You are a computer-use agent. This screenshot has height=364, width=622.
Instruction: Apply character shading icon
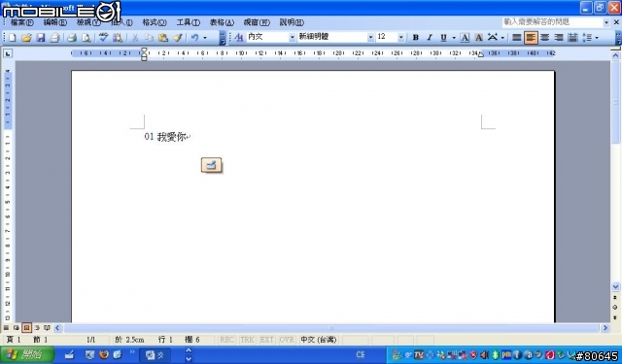[x=479, y=38]
